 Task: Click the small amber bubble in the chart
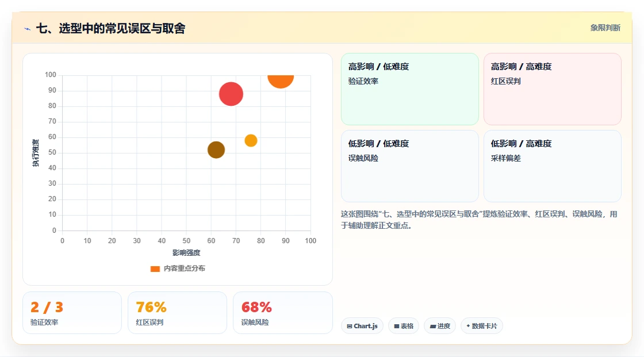pos(251,140)
